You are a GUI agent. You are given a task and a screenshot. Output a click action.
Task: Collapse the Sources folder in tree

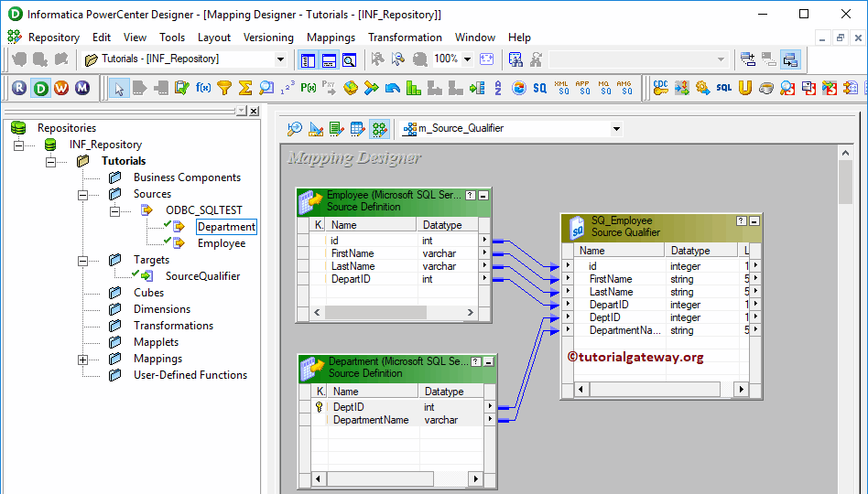tap(83, 194)
